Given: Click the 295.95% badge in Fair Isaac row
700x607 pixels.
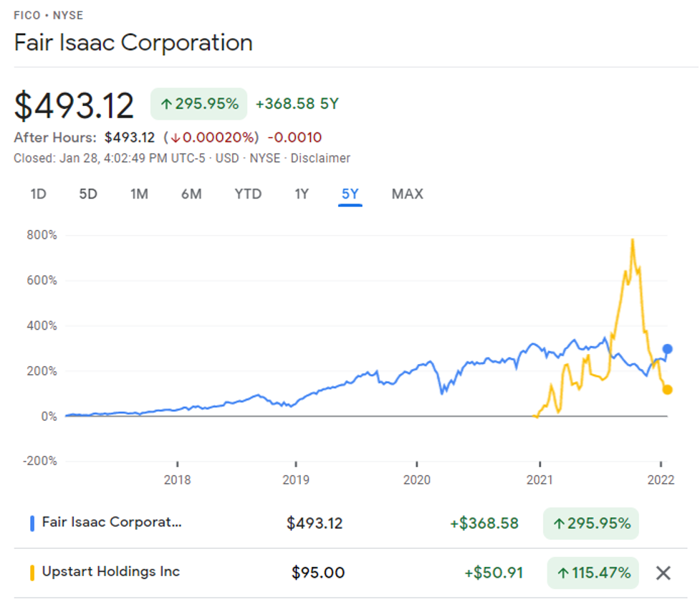Looking at the screenshot, I should [591, 523].
